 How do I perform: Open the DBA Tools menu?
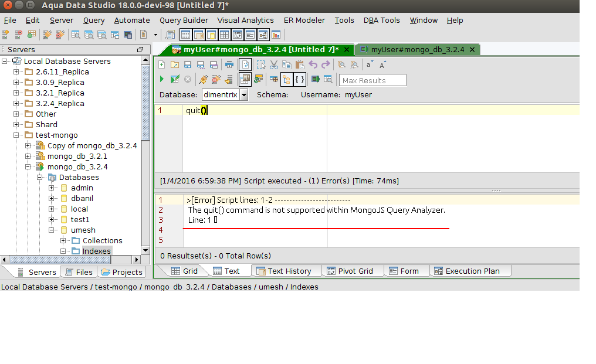tap(382, 20)
